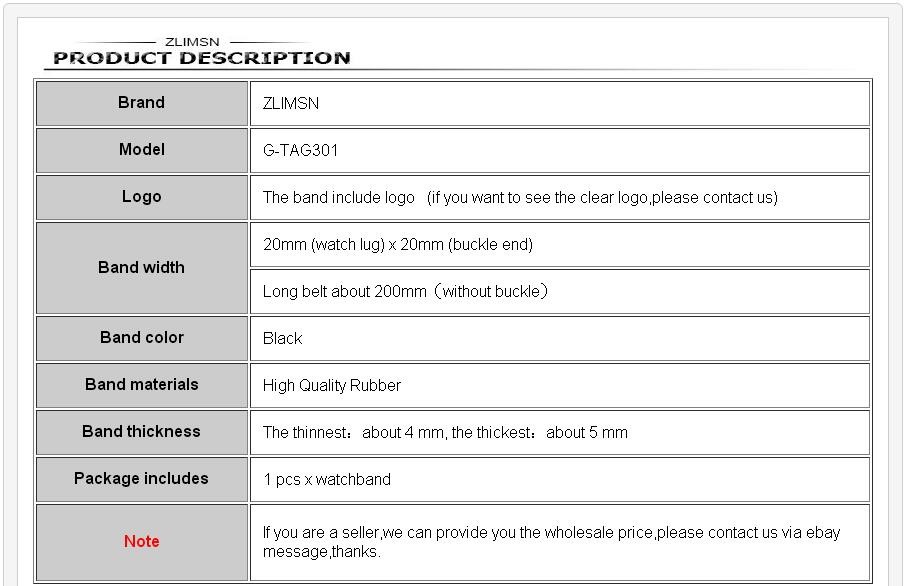The width and height of the screenshot is (907, 586).
Task: Click the red Note label
Action: (x=142, y=541)
